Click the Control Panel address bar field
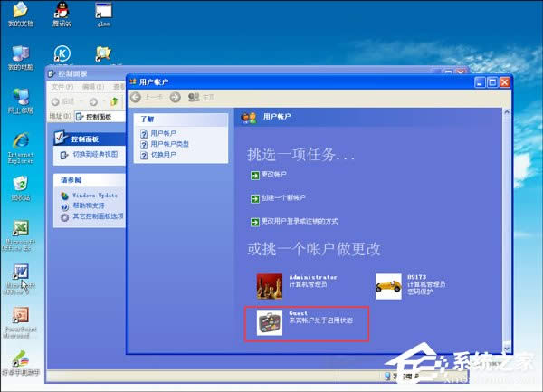This screenshot has height=392, width=543. tap(100, 117)
